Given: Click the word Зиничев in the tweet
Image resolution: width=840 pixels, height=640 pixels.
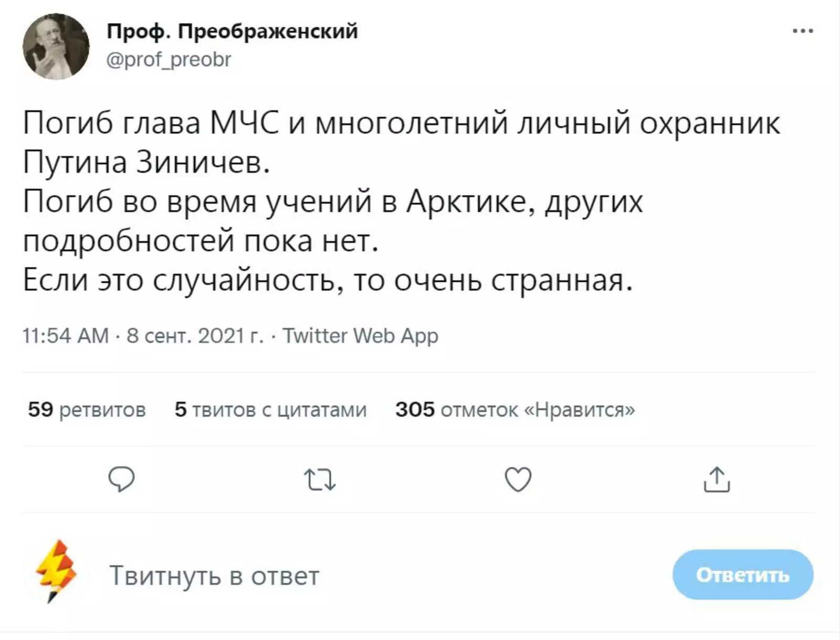Looking at the screenshot, I should (x=203, y=163).
